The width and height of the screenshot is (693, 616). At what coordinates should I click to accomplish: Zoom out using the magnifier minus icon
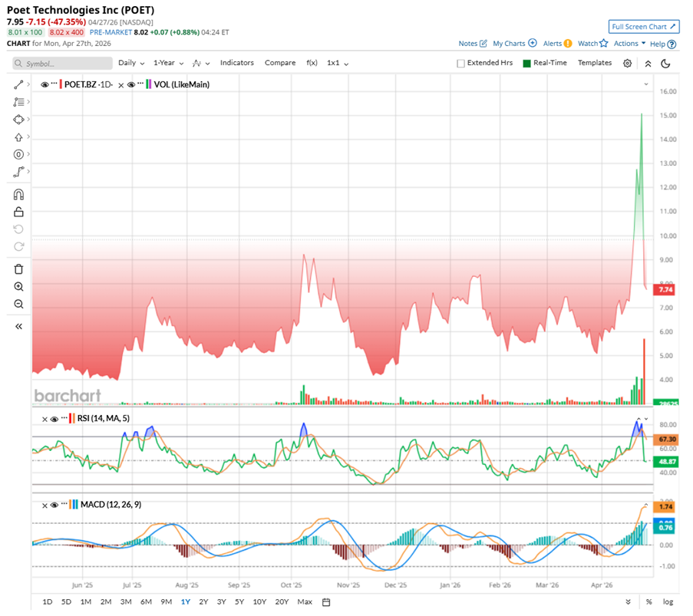click(x=18, y=304)
